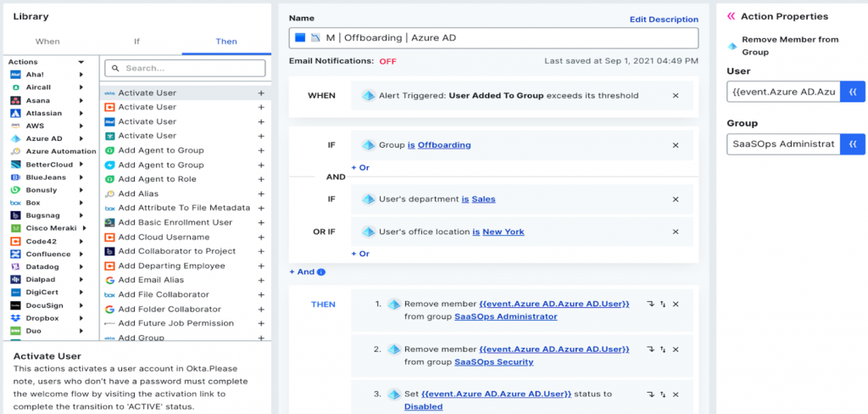This screenshot has height=414, width=868.
Task: Expand the Actions category dropdown
Action: 81,62
